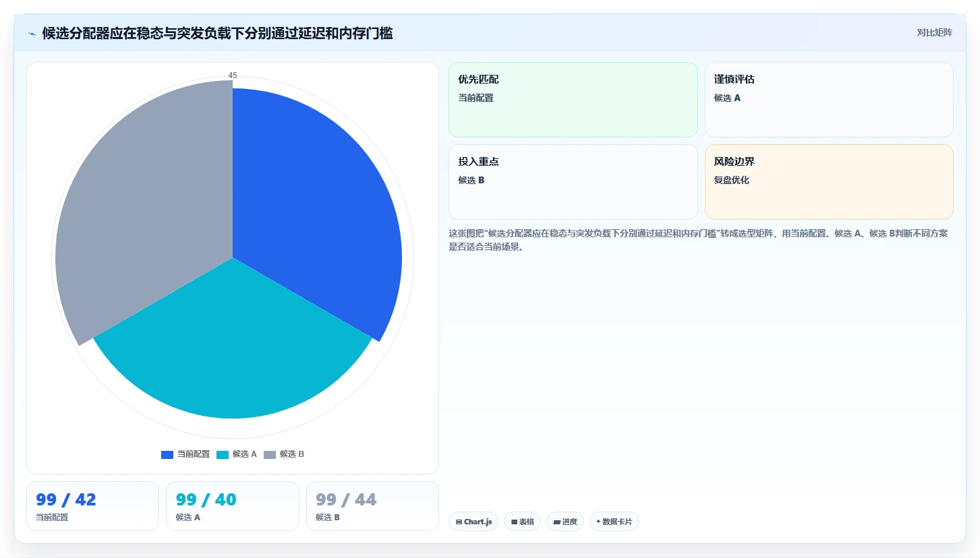Click 候选 B text in 投入重点 card

point(471,180)
